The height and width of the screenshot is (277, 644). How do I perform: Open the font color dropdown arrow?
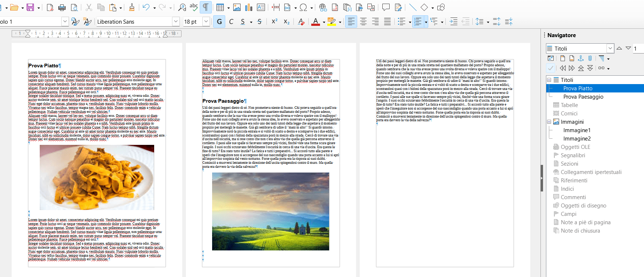(x=324, y=22)
